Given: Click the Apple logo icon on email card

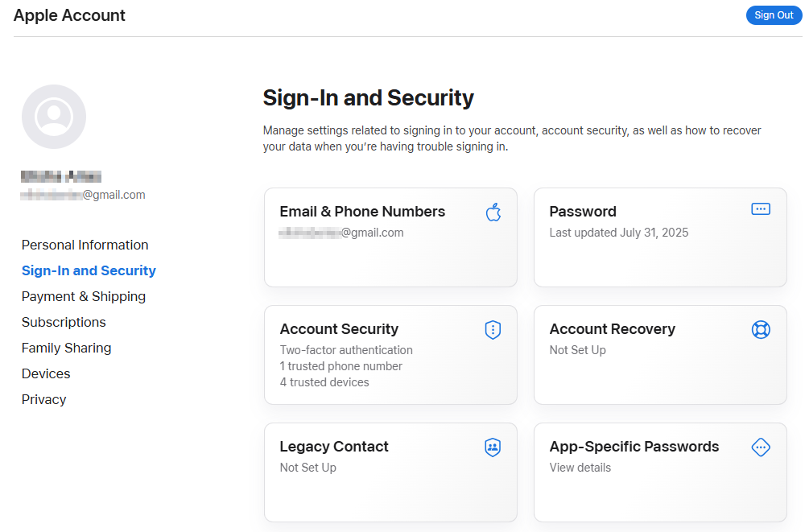Looking at the screenshot, I should [x=493, y=212].
